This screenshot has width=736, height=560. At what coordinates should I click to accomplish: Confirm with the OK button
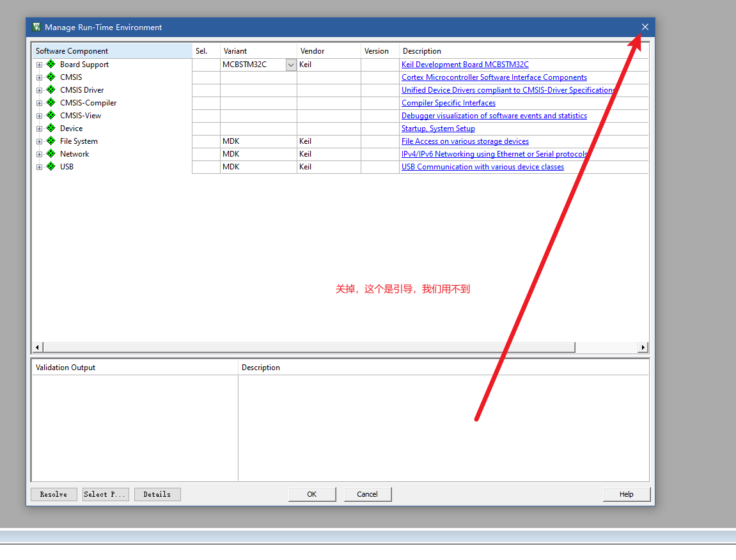[x=312, y=494]
